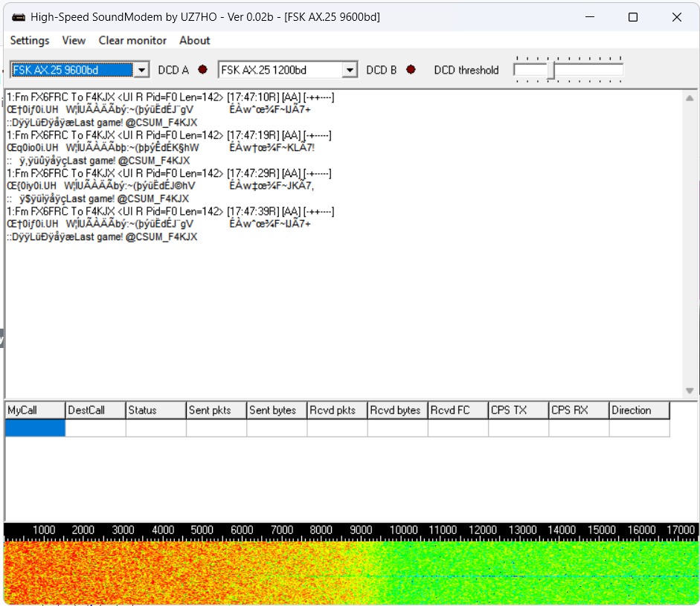Select the MyCall column header

click(x=35, y=410)
